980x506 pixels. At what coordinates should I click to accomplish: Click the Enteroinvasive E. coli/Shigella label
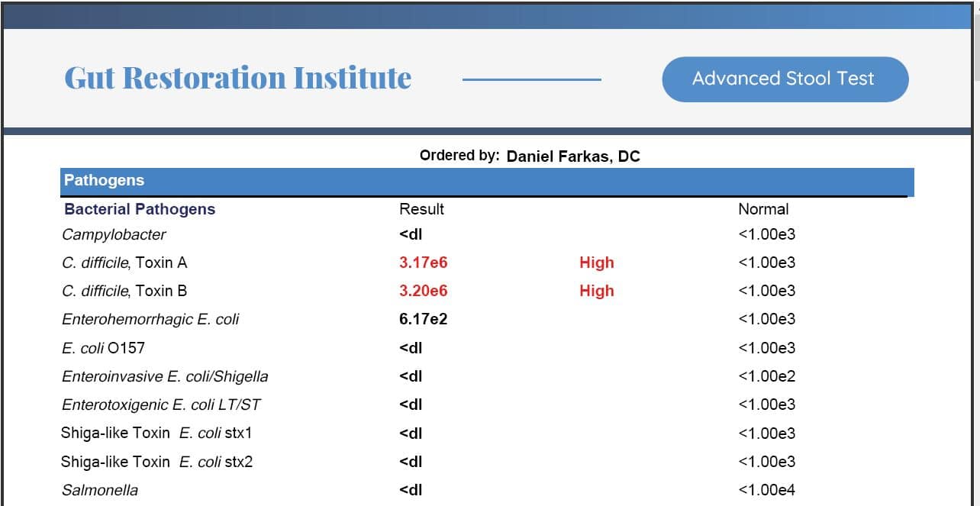pos(165,377)
